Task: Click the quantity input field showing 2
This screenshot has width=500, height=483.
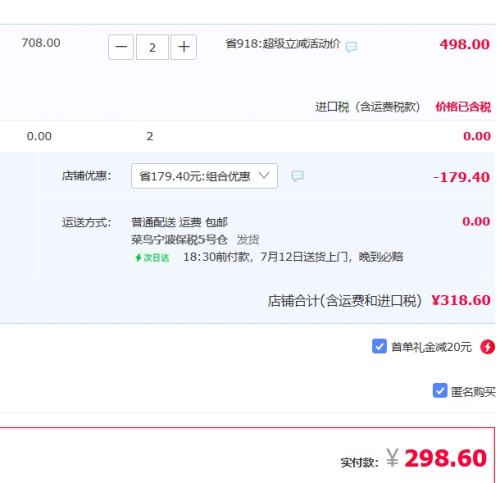Action: pyautogui.click(x=152, y=47)
